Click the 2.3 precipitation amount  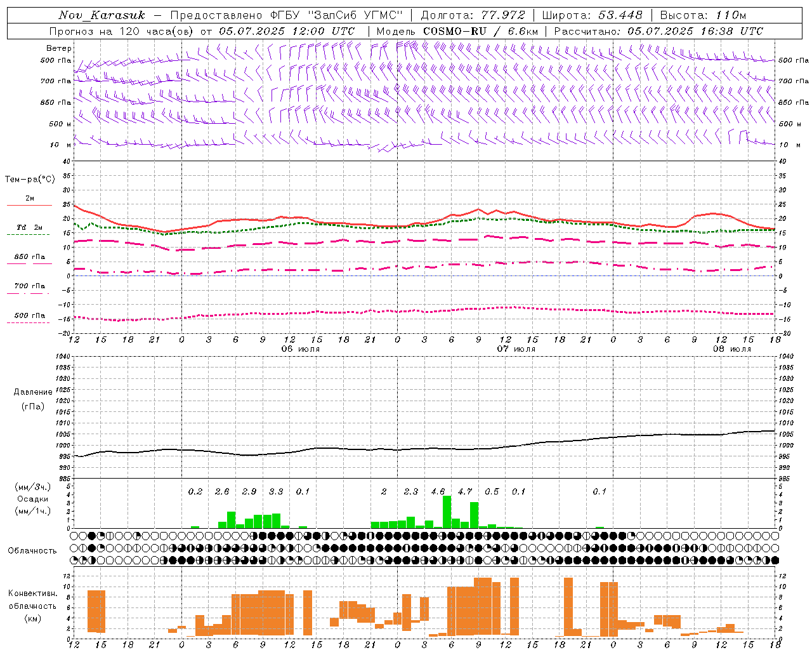pos(411,491)
